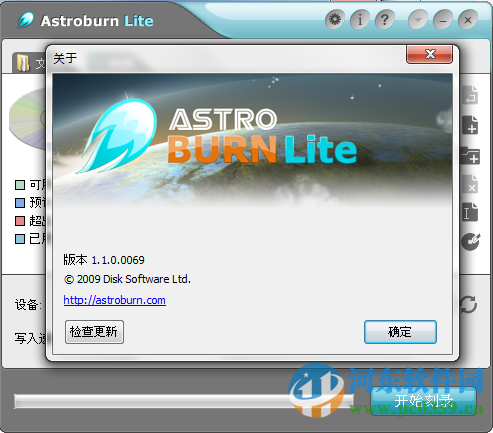Click the burn progress bar
The height and width of the screenshot is (433, 493).
pyautogui.click(x=184, y=401)
